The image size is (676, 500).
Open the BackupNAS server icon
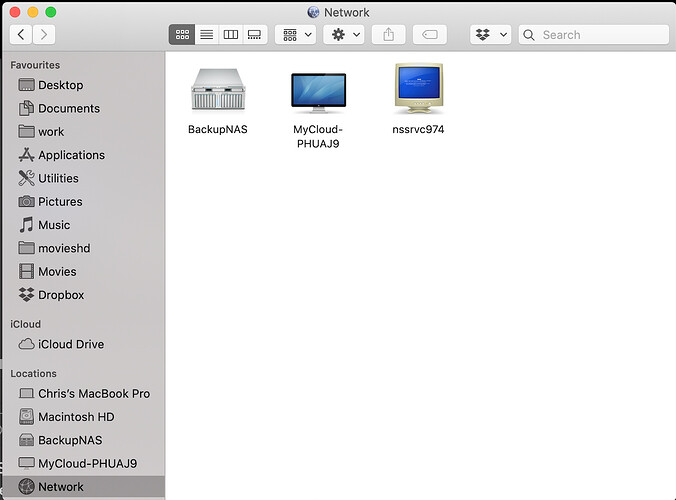tap(217, 92)
